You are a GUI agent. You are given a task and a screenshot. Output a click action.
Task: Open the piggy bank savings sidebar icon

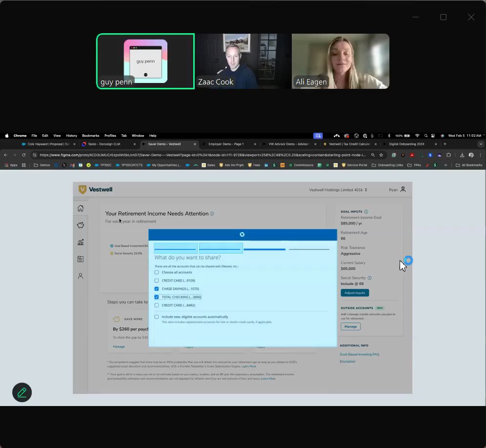pyautogui.click(x=81, y=225)
